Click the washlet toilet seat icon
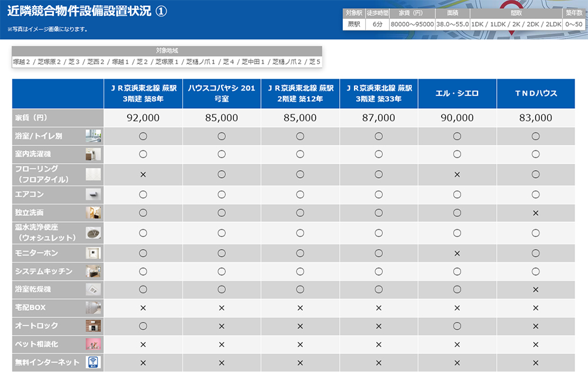The height and width of the screenshot is (388, 588). click(93, 233)
